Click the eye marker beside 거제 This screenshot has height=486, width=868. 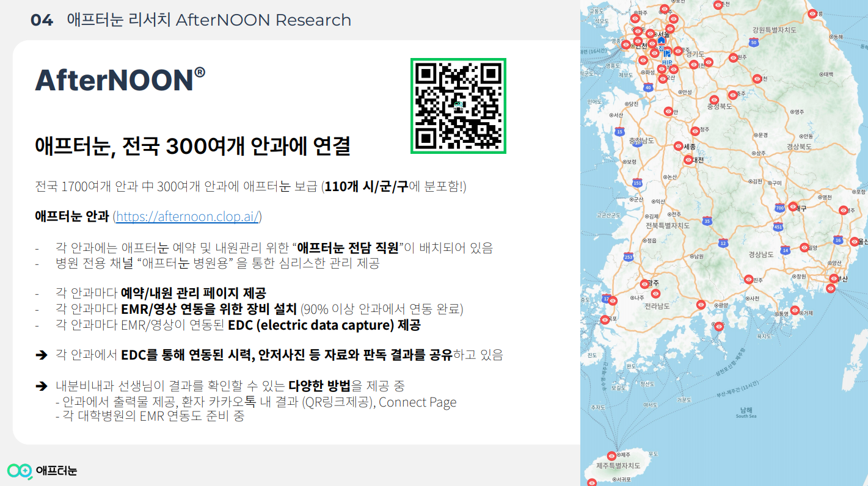pos(795,311)
